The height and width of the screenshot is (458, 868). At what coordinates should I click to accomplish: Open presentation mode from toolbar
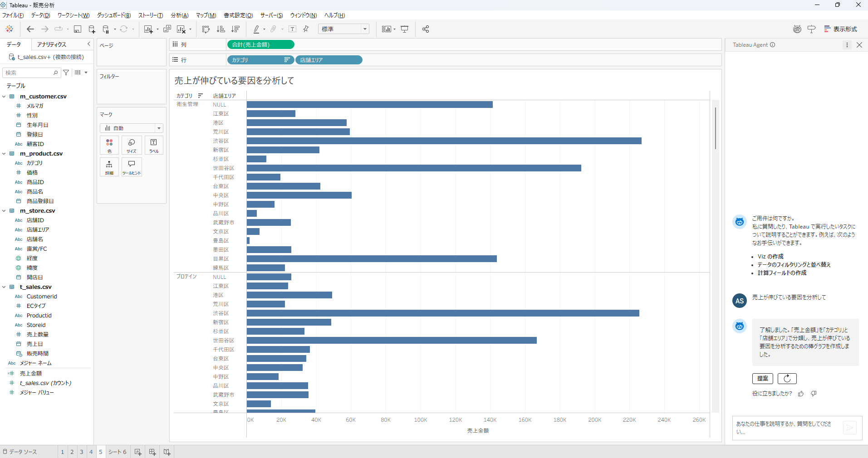click(405, 29)
